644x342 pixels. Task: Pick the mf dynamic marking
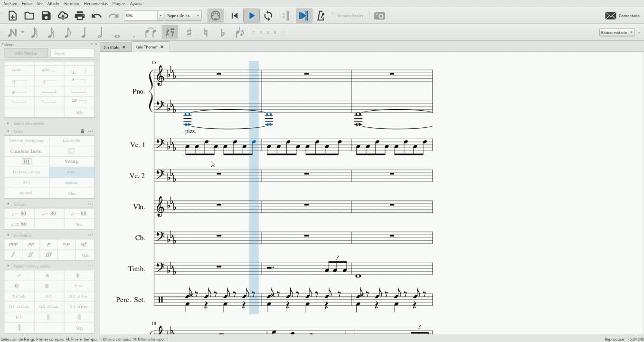pyautogui.click(x=84, y=244)
